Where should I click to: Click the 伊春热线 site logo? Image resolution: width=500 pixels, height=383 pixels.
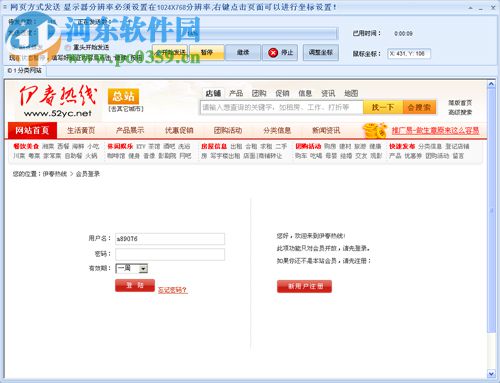(x=57, y=101)
